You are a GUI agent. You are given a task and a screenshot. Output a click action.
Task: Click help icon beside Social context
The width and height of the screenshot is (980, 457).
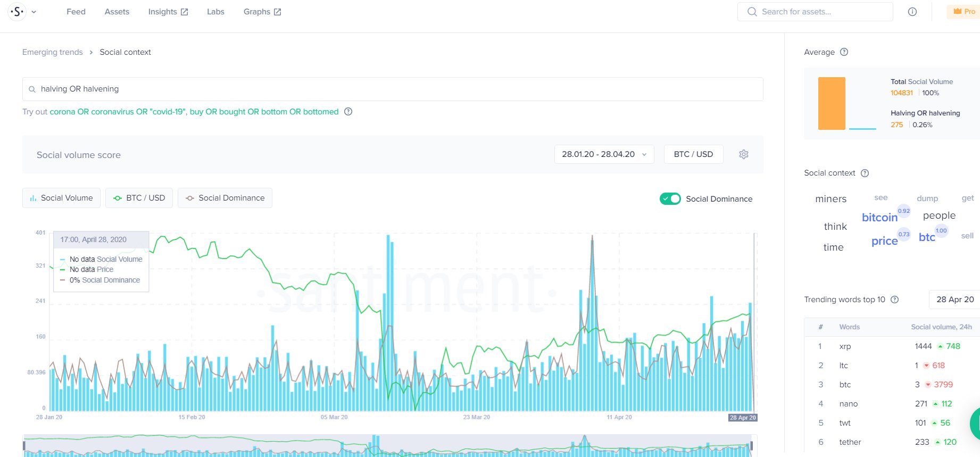pyautogui.click(x=865, y=173)
